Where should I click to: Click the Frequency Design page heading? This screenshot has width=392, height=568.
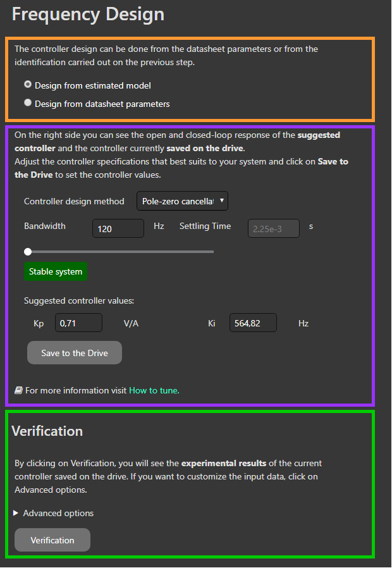(88, 15)
